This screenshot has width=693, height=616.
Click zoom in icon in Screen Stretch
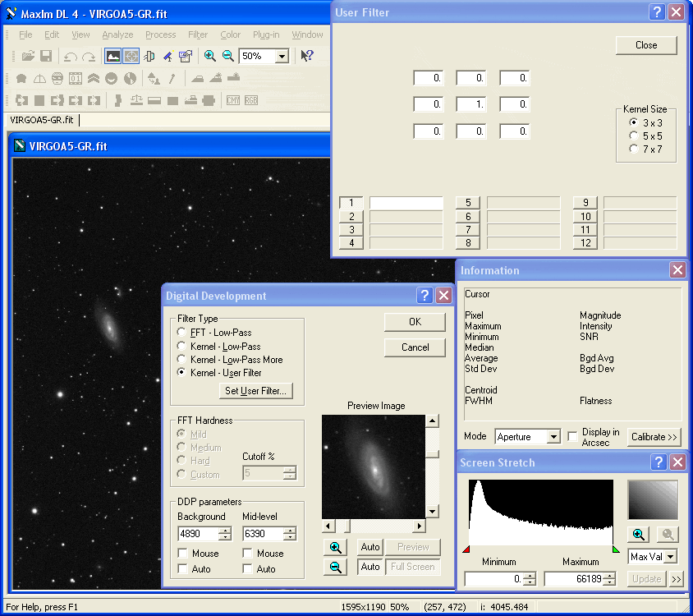tap(639, 535)
